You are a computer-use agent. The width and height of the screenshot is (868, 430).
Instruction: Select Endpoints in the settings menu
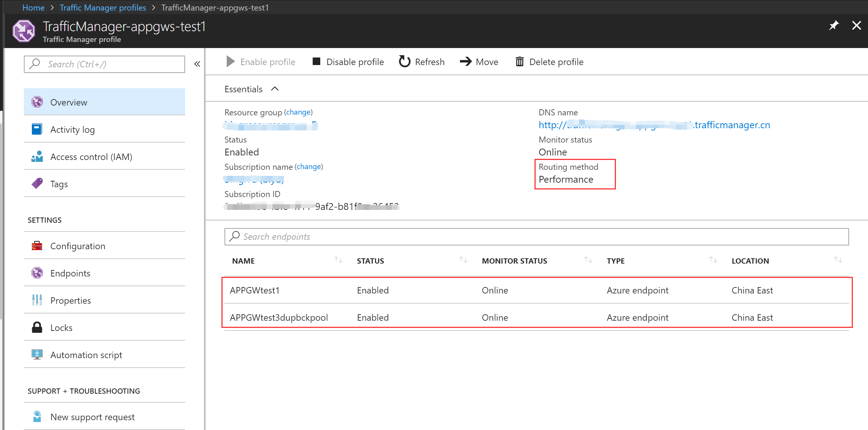coord(70,273)
